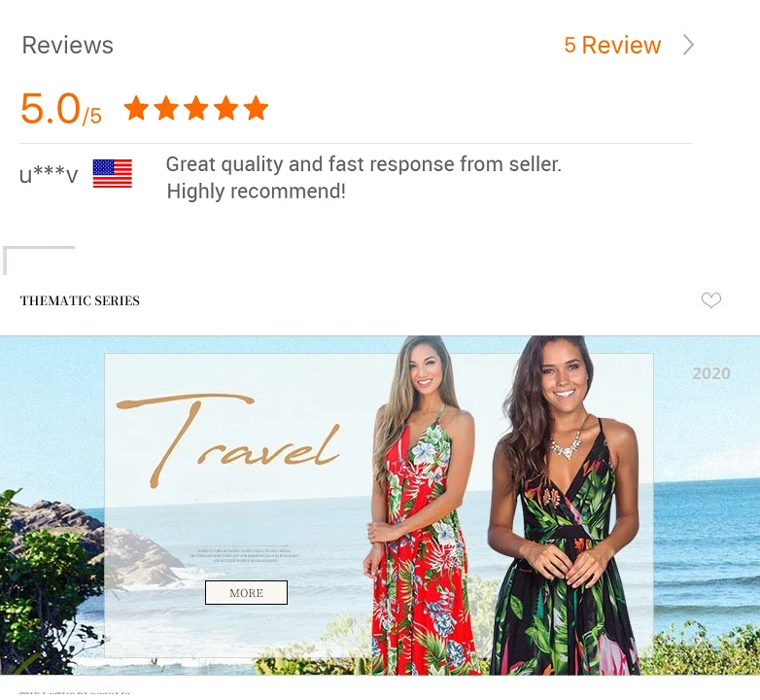
Task: Select the model in red floral dress
Action: click(x=421, y=506)
